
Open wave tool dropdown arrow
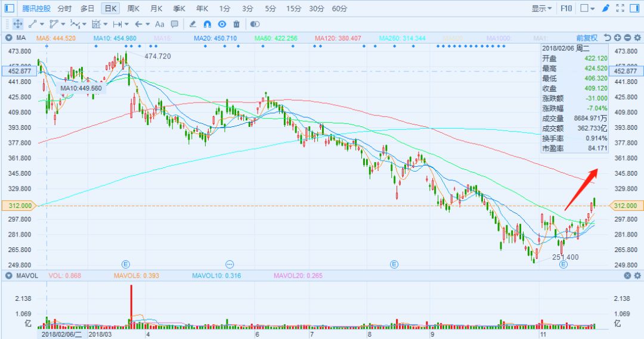point(84,24)
